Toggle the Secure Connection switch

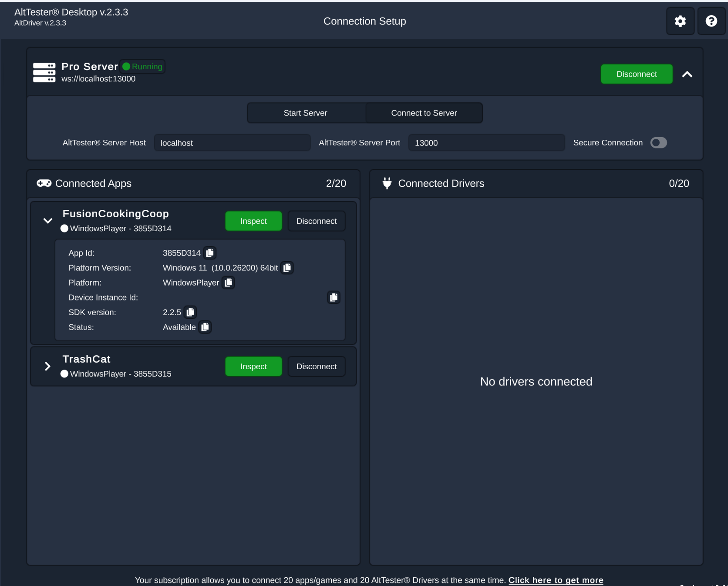click(658, 143)
